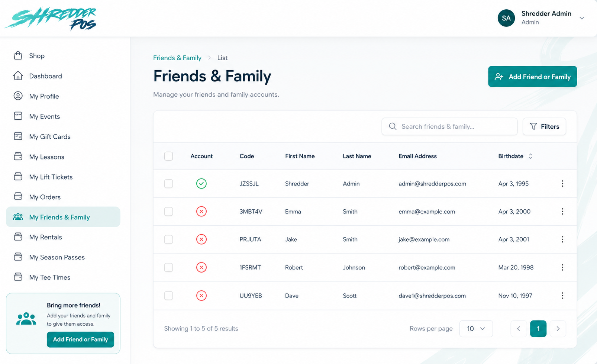
Task: Check the box for Robert Johnson's row
Action: (x=168, y=267)
